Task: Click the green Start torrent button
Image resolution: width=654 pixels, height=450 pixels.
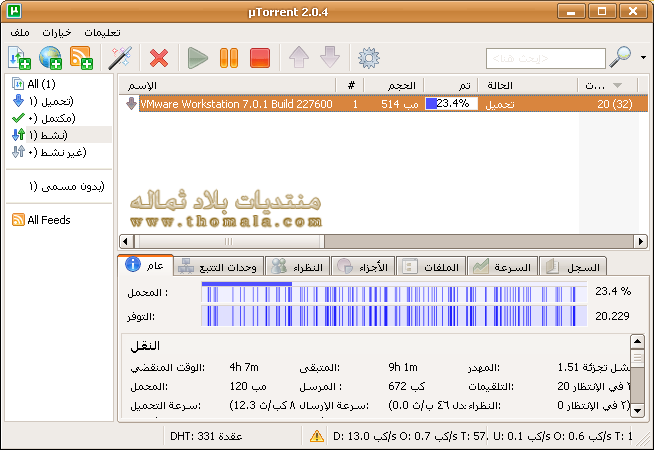Action: click(198, 58)
